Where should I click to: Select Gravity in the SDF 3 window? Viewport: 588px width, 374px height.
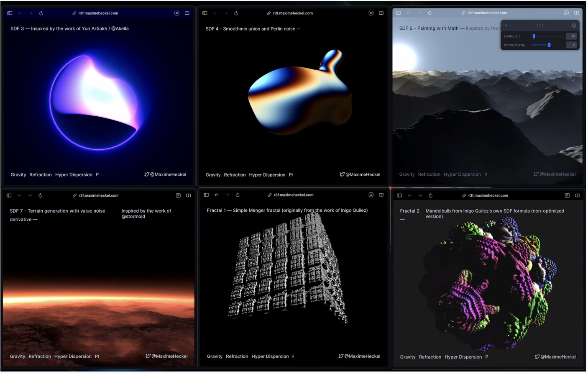pos(18,175)
